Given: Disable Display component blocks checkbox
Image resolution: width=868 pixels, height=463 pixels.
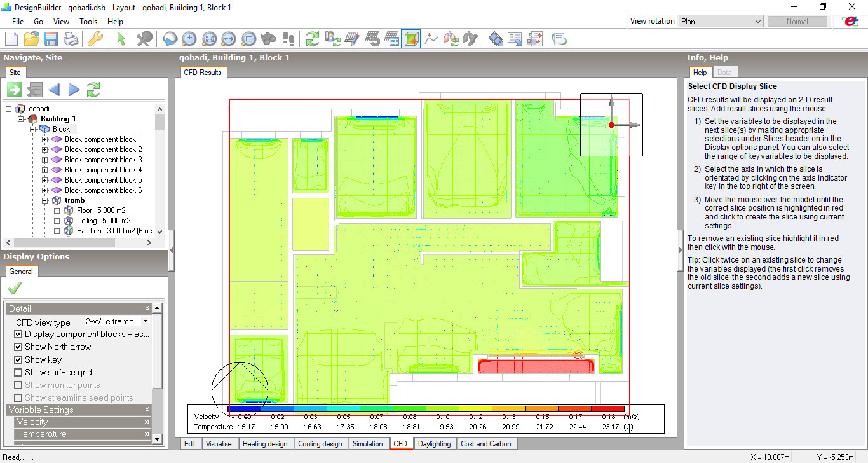Looking at the screenshot, I should click(18, 335).
